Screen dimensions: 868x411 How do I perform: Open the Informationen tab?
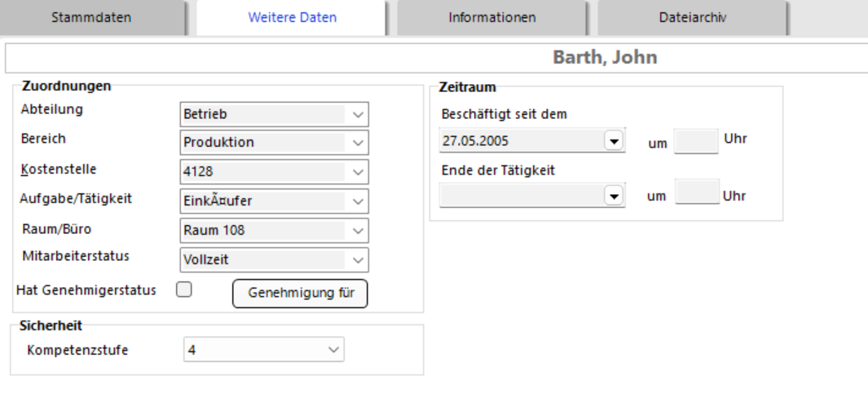tap(491, 17)
